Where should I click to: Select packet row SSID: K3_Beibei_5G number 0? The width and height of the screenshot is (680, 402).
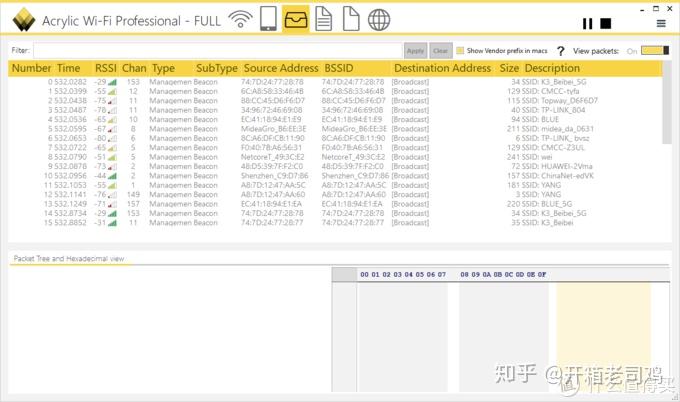pyautogui.click(x=335, y=82)
